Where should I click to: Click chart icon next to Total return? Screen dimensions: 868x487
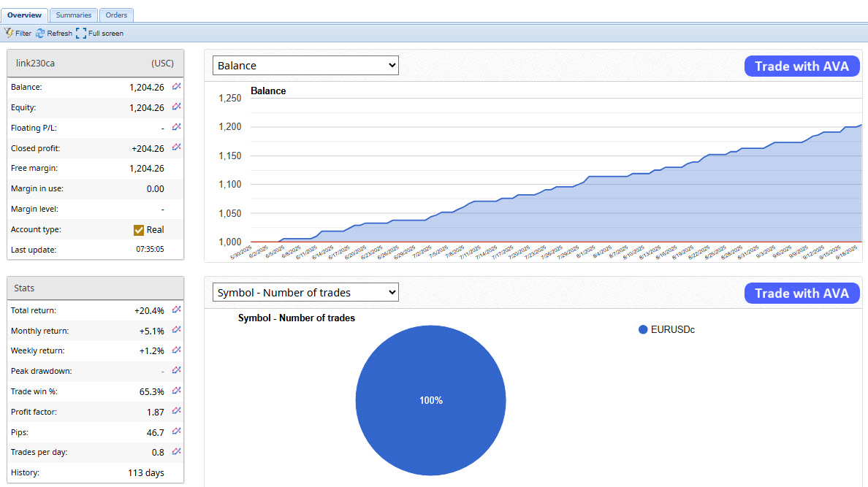coord(176,310)
